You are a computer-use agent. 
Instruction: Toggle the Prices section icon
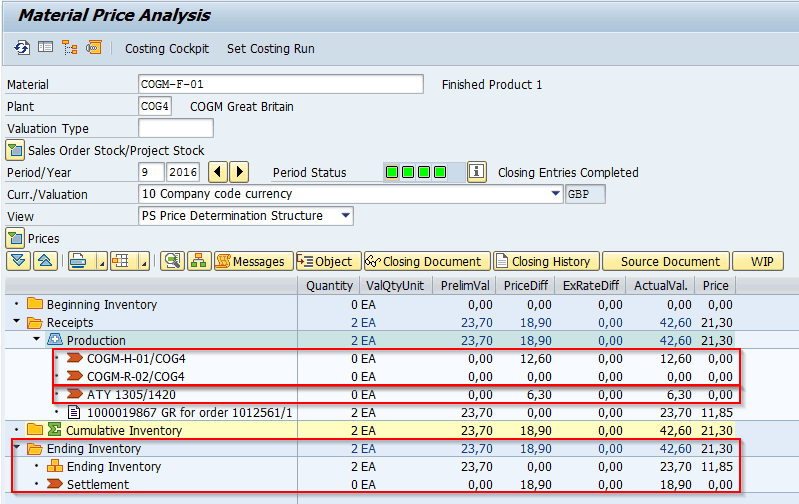(x=15, y=238)
